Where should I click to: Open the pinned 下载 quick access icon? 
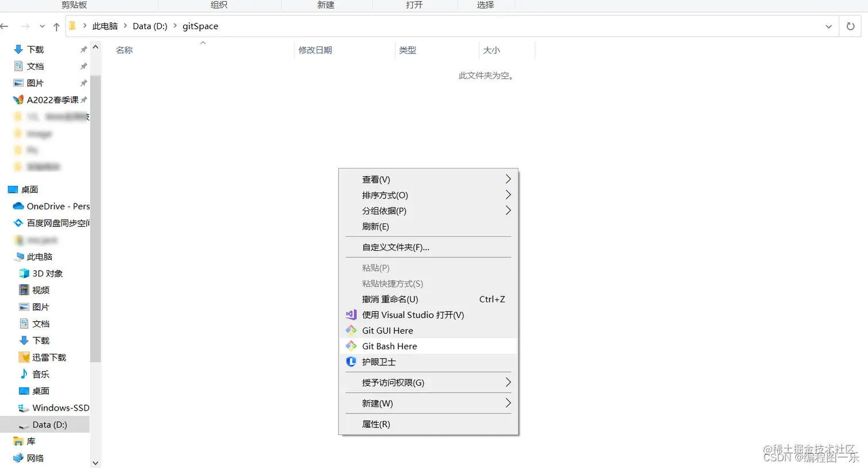point(18,50)
